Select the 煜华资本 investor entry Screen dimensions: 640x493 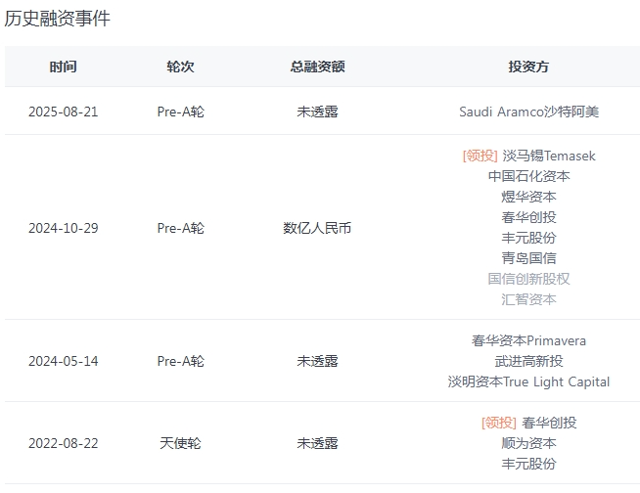[529, 197]
